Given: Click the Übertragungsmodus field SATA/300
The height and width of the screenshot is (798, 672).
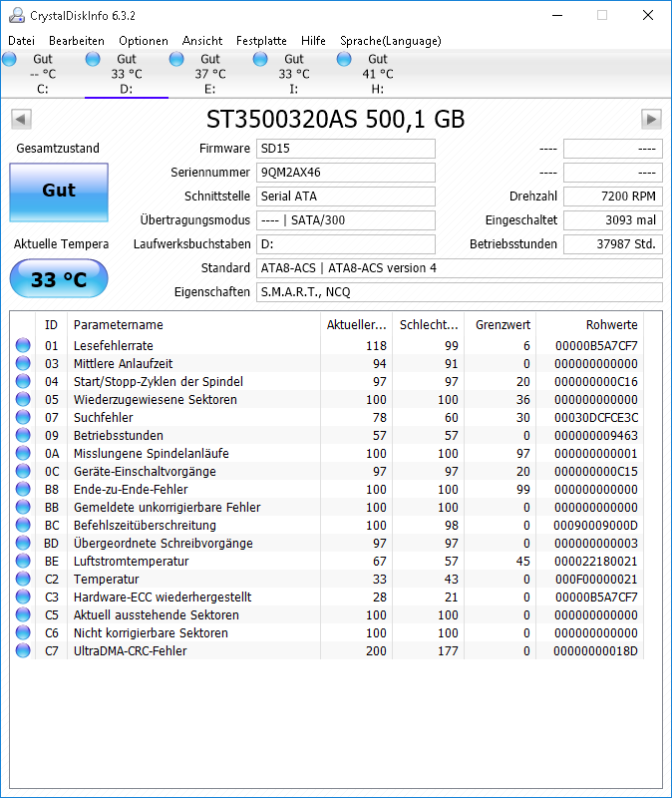Looking at the screenshot, I should point(346,220).
